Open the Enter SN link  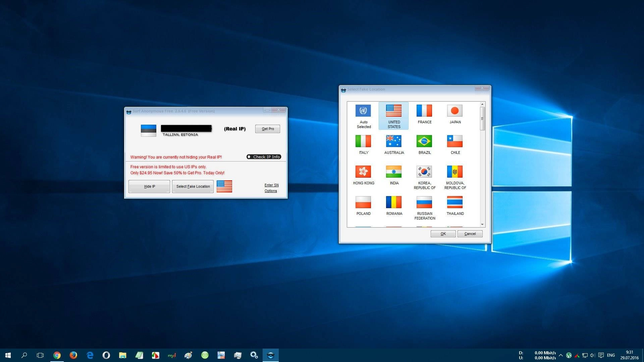[271, 185]
